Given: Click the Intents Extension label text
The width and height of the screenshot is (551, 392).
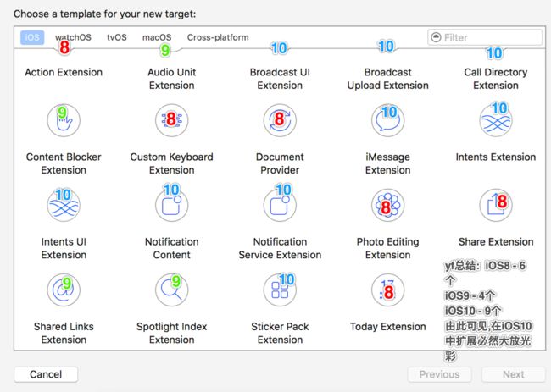Looking at the screenshot, I should (x=496, y=157).
